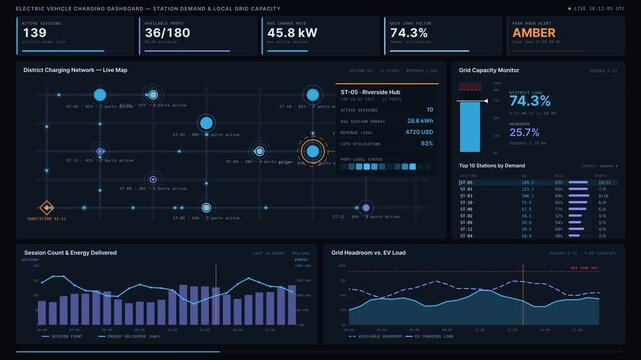Toggle the Session Count legend entry
This screenshot has width=641, height=360.
62,336
